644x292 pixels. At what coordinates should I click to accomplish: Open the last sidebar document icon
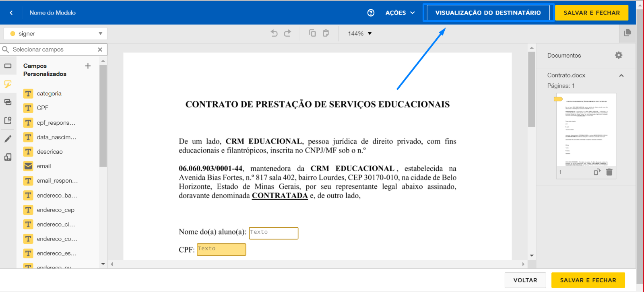click(8, 157)
